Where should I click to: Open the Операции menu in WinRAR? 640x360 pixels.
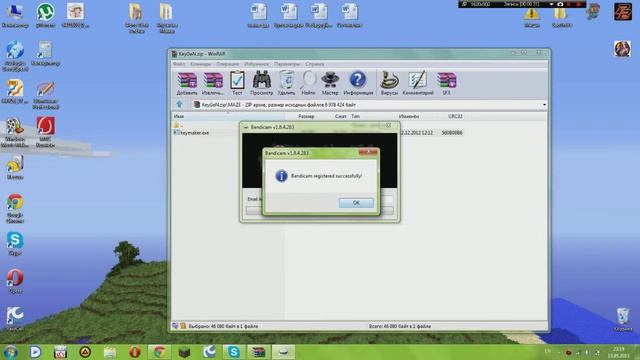[x=227, y=64]
